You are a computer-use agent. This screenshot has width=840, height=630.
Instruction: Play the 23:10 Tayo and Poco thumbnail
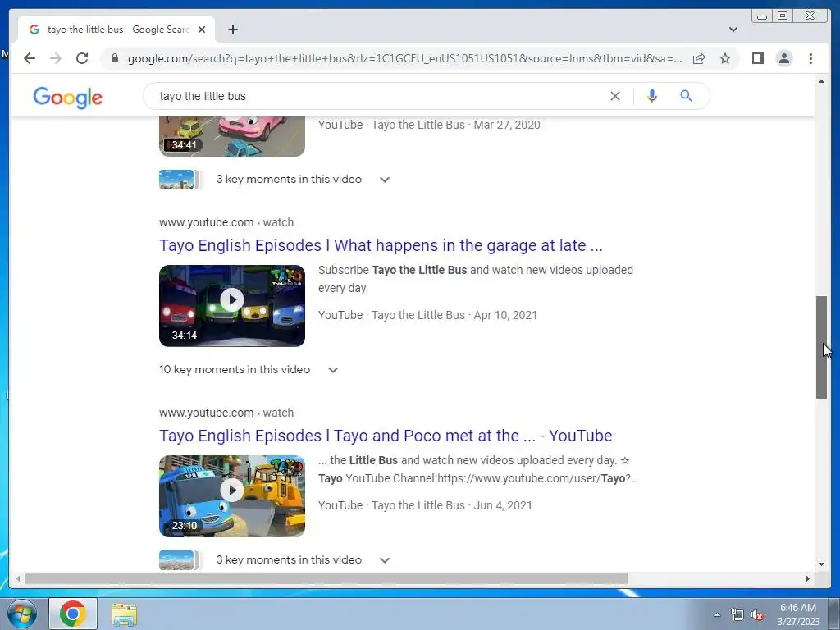tap(232, 496)
